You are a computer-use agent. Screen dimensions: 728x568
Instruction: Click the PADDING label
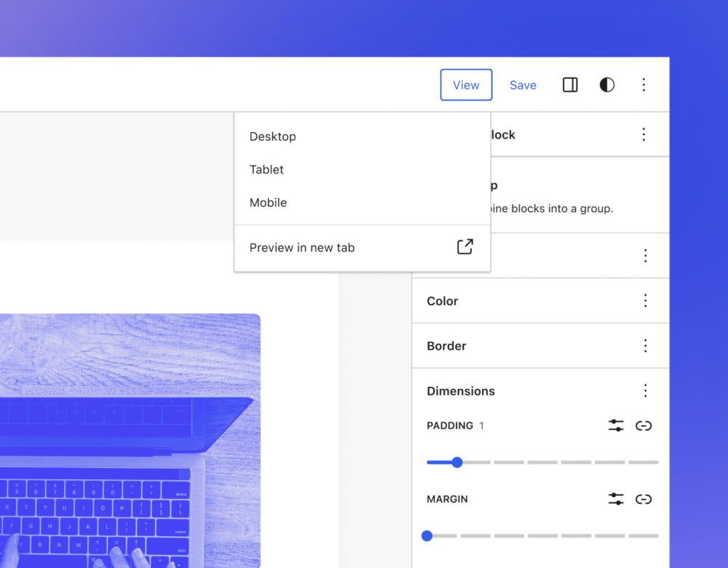[x=449, y=425]
